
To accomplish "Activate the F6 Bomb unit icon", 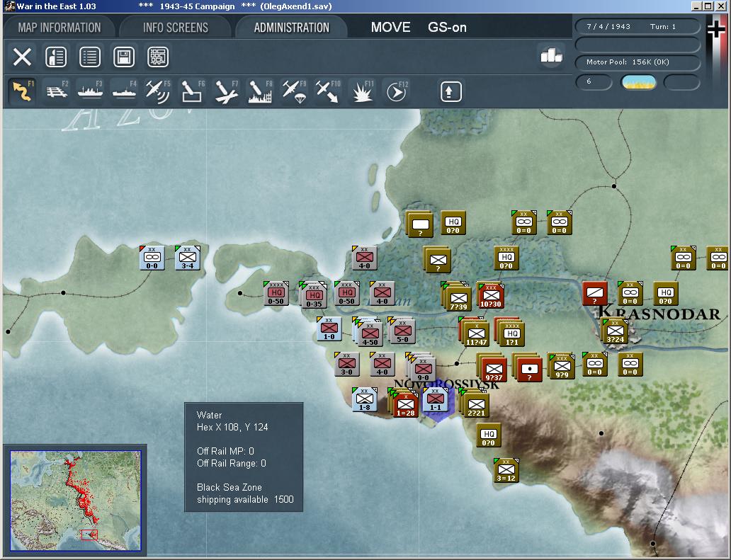I will 192,91.
